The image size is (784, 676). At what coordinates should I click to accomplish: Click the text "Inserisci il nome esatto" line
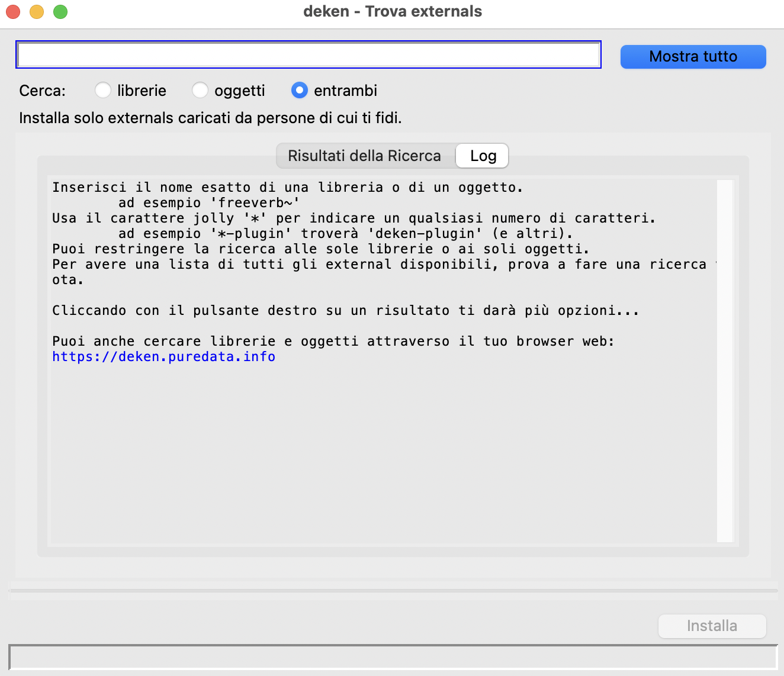(x=288, y=187)
